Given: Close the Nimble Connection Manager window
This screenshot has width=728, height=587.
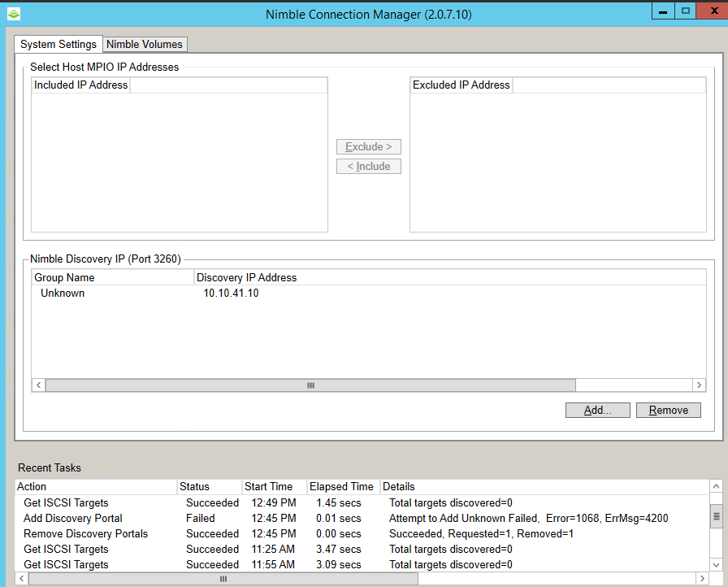Looking at the screenshot, I should point(712,11).
